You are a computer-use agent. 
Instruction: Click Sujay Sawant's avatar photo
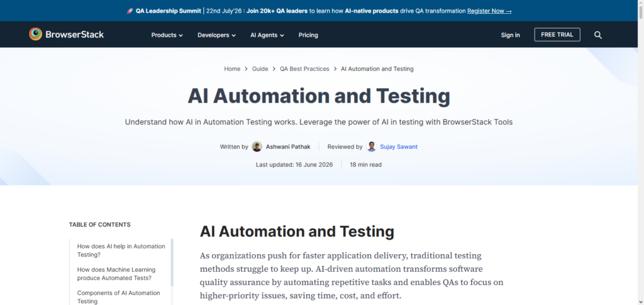coord(372,147)
